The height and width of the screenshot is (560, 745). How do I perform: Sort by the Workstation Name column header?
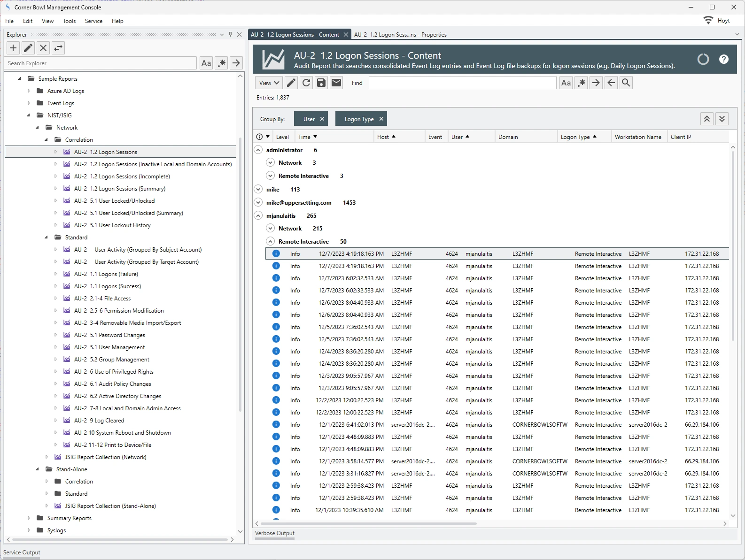pyautogui.click(x=637, y=137)
